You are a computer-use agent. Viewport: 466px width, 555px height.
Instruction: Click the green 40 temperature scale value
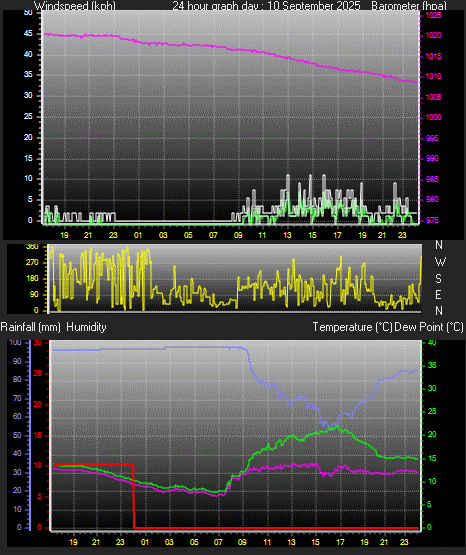[x=432, y=342]
